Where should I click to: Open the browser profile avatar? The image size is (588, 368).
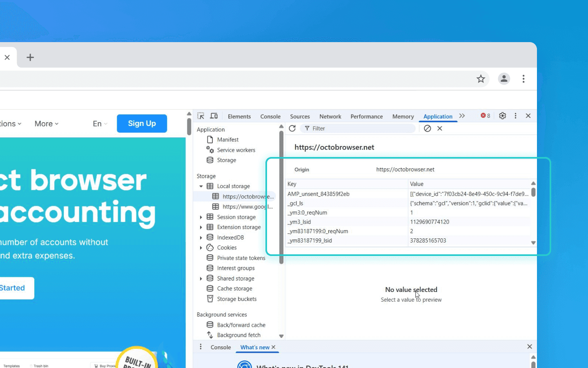[x=504, y=79]
